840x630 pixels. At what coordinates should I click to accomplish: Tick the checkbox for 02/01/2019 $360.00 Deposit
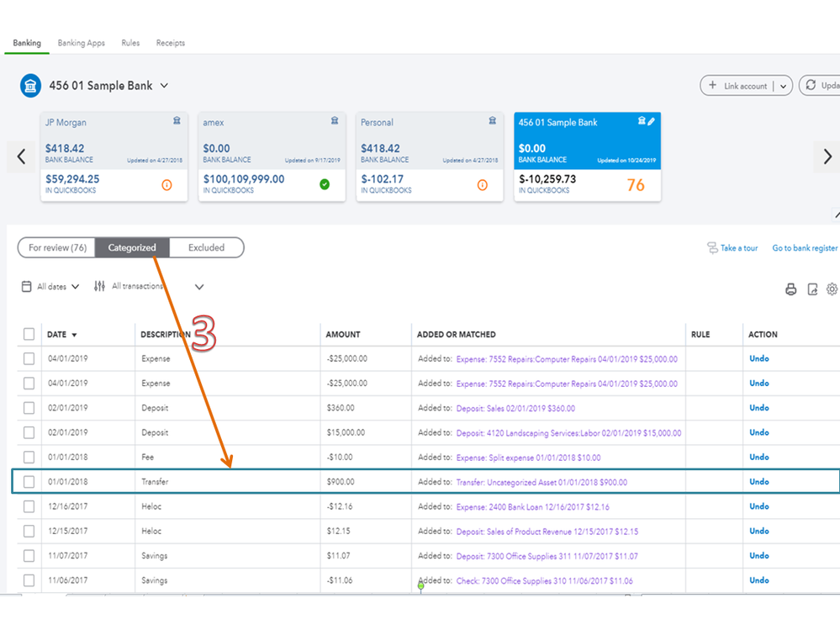coord(29,408)
